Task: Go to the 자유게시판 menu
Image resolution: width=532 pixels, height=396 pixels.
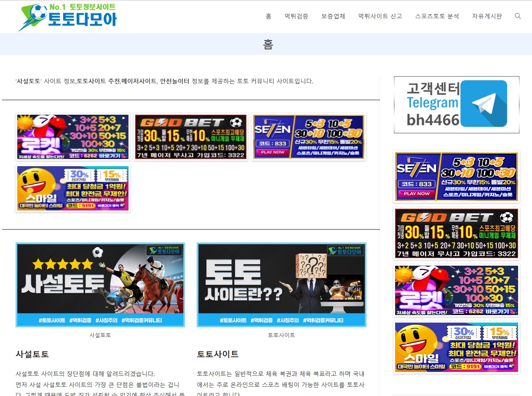Action: [487, 16]
